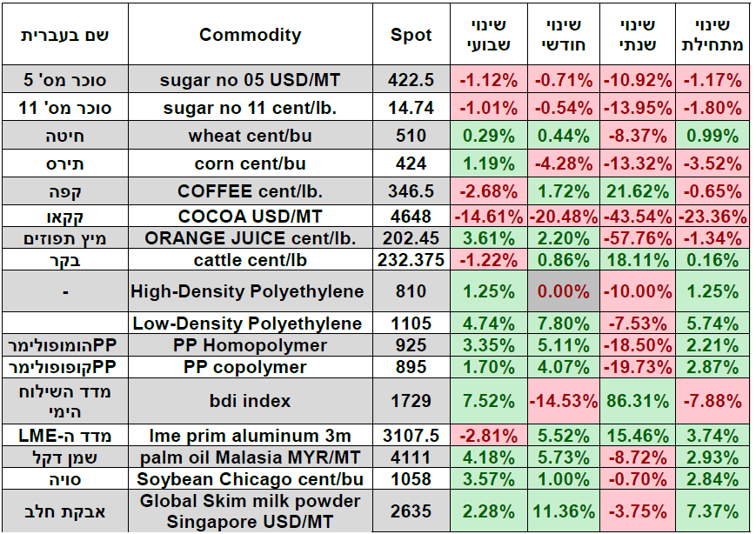This screenshot has width=756, height=534.
Task: Click the COFFEE cent/lb. cell
Action: pyautogui.click(x=250, y=191)
